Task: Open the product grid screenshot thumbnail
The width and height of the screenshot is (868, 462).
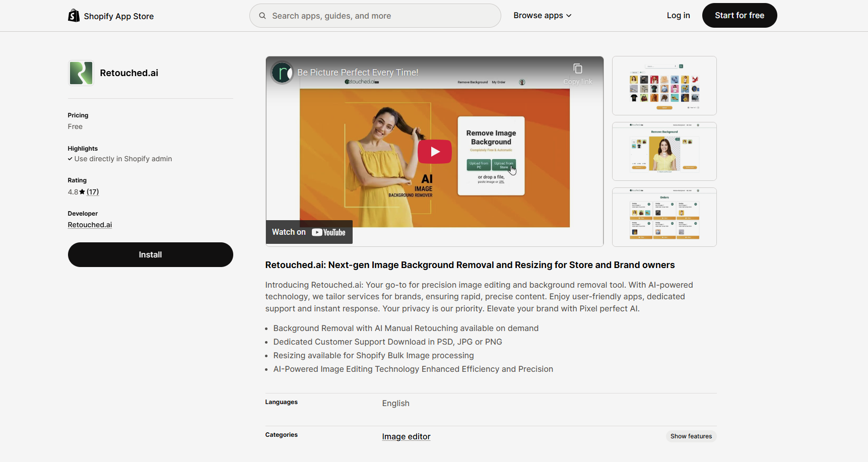Action: tap(664, 86)
